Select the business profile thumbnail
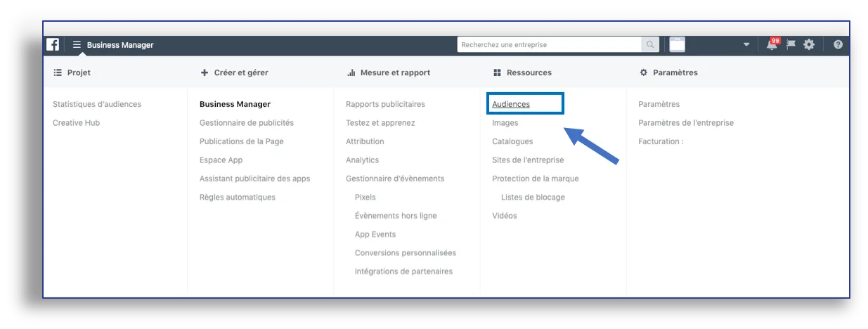 pos(677,44)
